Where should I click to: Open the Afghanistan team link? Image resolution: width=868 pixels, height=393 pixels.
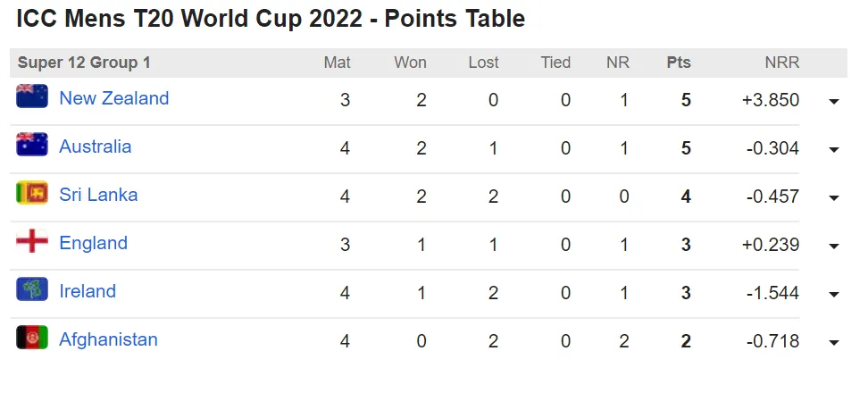109,339
